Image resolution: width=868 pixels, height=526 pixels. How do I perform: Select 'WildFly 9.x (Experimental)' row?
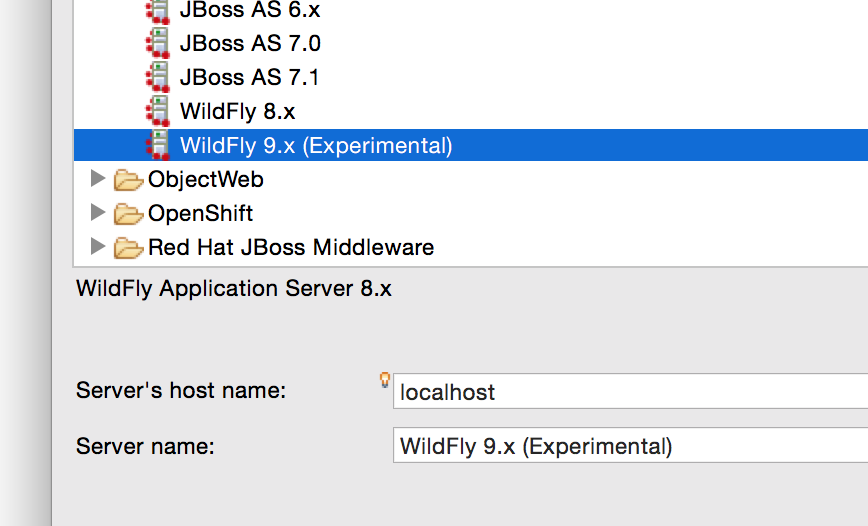pyautogui.click(x=471, y=145)
